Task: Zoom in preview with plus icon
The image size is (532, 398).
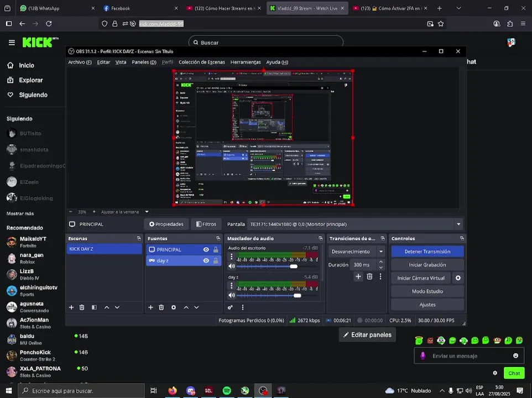Action: coord(94,212)
